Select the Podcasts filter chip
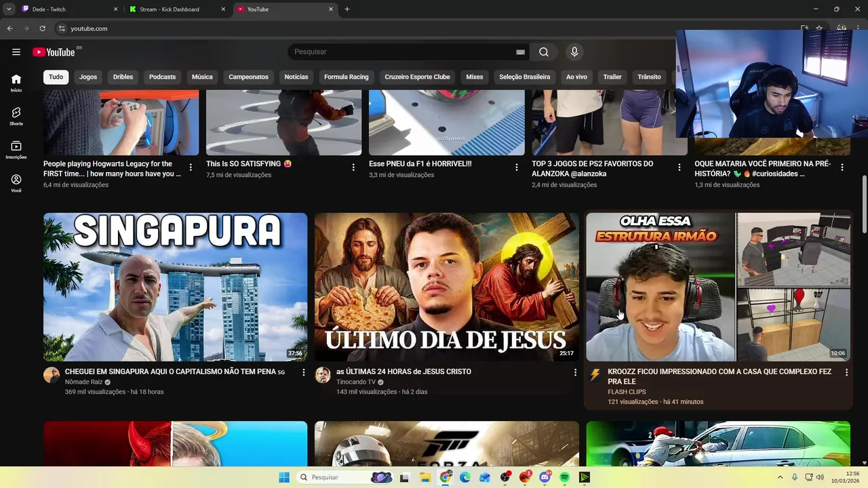The image size is (868, 488). (x=162, y=77)
